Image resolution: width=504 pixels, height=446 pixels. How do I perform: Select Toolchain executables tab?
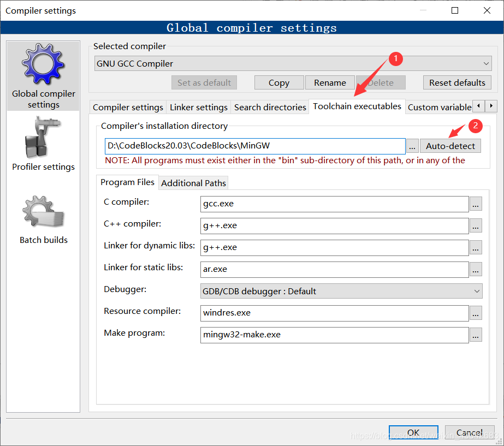tap(357, 106)
